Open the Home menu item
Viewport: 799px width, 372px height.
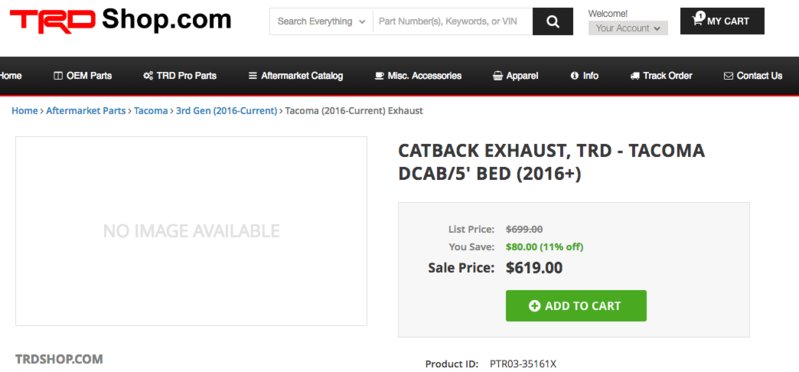pos(10,76)
